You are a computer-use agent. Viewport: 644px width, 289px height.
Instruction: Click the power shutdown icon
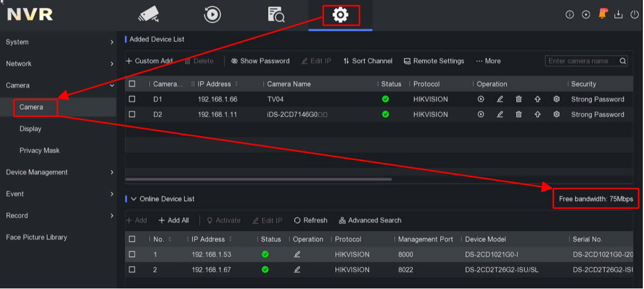(634, 15)
